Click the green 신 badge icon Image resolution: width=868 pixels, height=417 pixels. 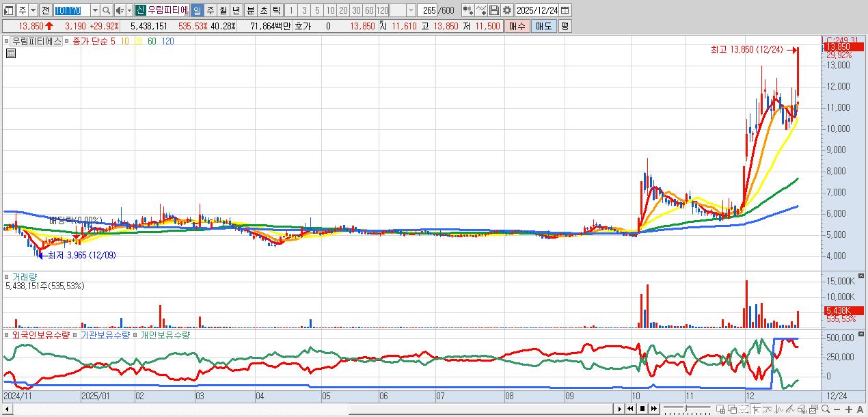(x=139, y=10)
